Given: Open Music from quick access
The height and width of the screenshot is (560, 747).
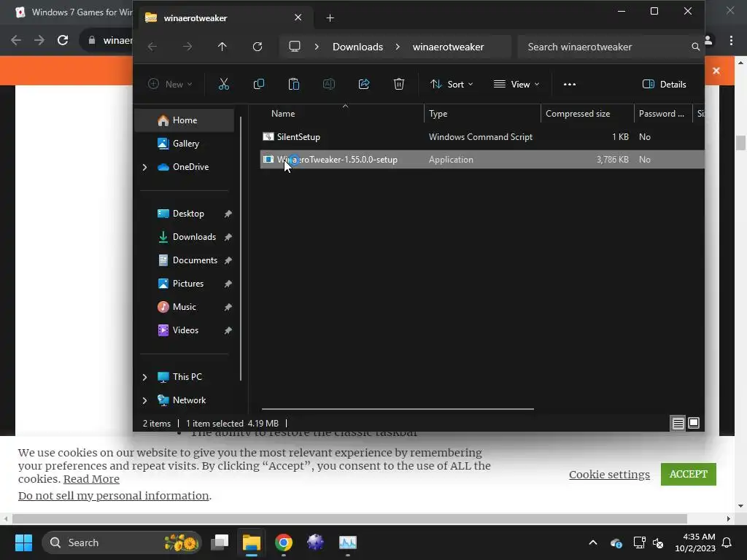Looking at the screenshot, I should tap(185, 307).
